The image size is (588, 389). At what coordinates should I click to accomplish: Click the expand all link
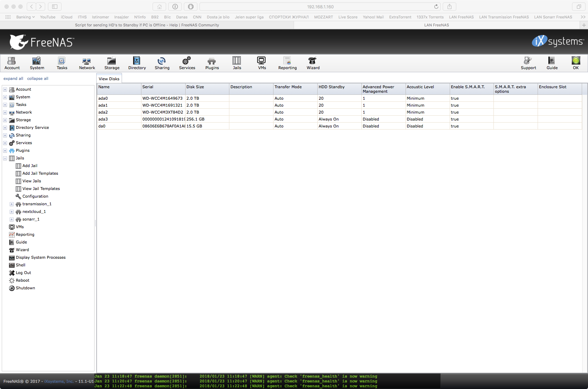[13, 78]
